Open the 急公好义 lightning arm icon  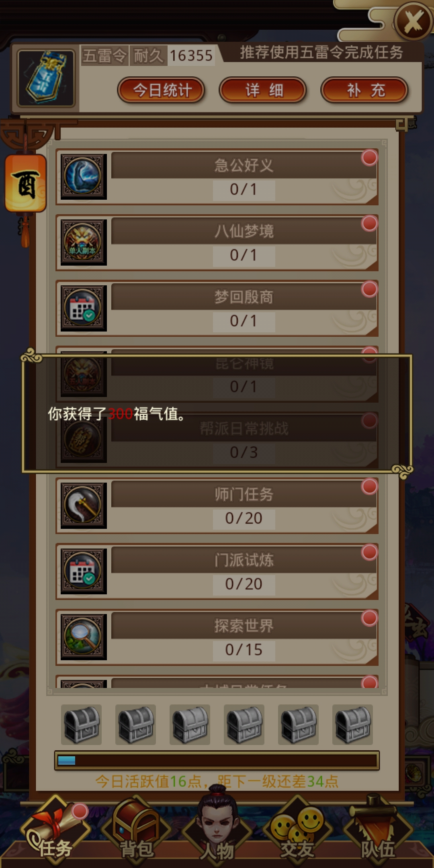pos(84,176)
